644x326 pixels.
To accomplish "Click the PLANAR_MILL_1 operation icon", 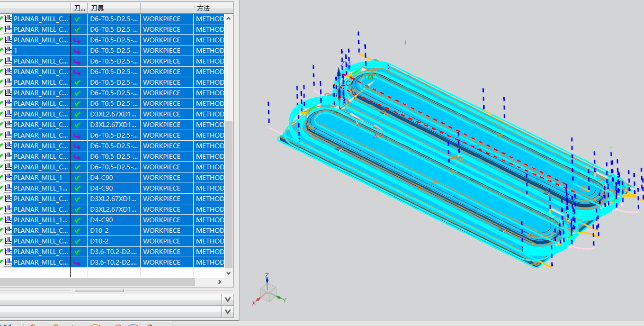I will tap(8, 177).
